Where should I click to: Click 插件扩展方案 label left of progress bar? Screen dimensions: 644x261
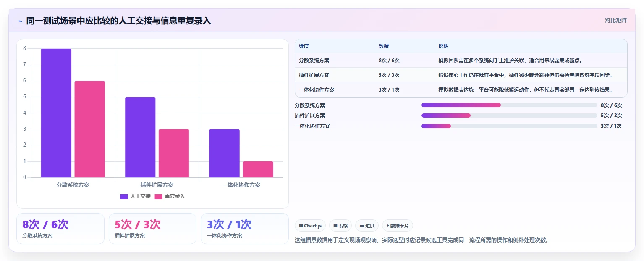click(310, 116)
